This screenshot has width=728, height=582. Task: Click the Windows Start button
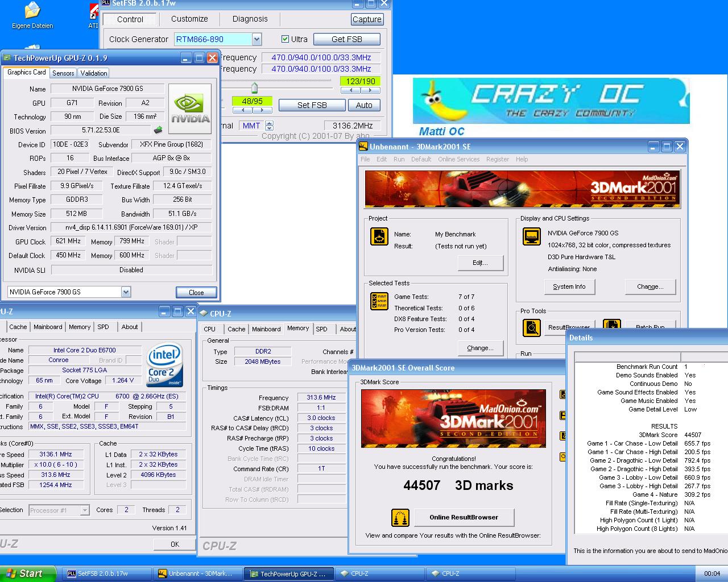pyautogui.click(x=28, y=573)
